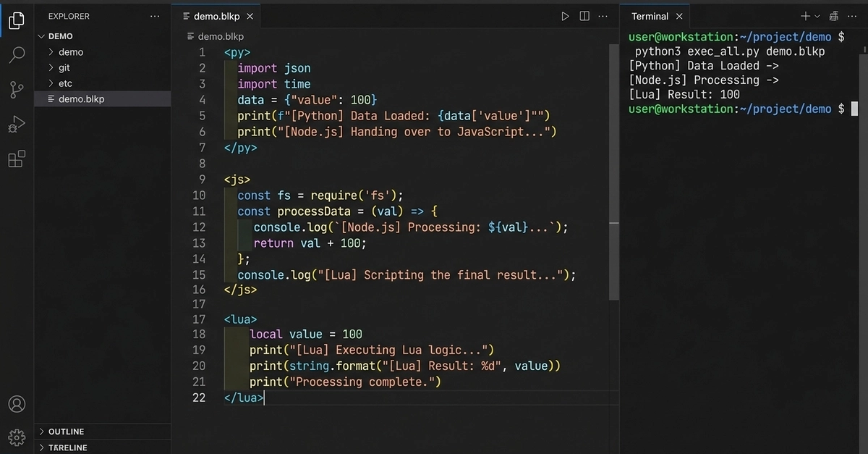Screen dimensions: 868x454
Task: Open the terminal panel more actions ellipsis
Action: click(854, 16)
